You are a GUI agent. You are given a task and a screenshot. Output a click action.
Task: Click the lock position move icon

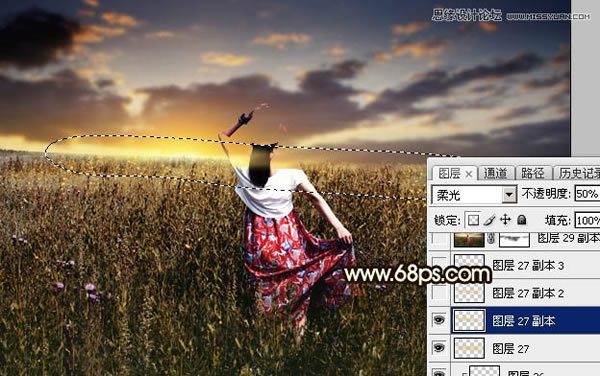click(505, 220)
